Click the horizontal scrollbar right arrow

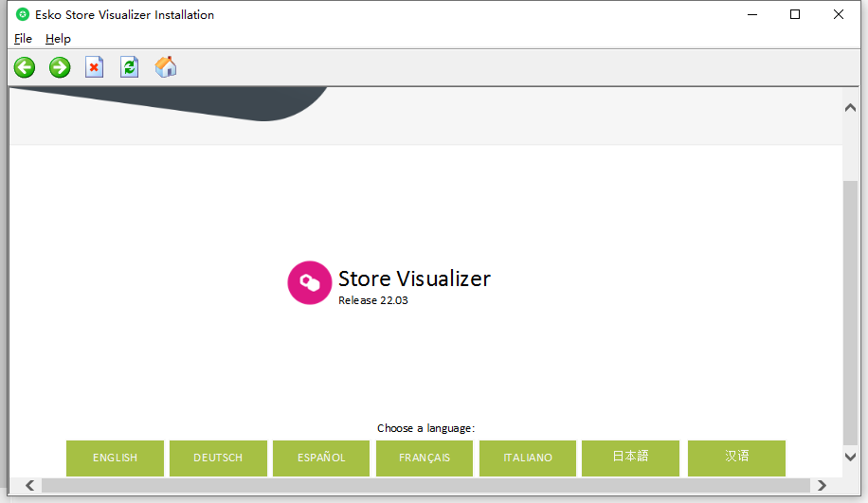click(x=822, y=485)
